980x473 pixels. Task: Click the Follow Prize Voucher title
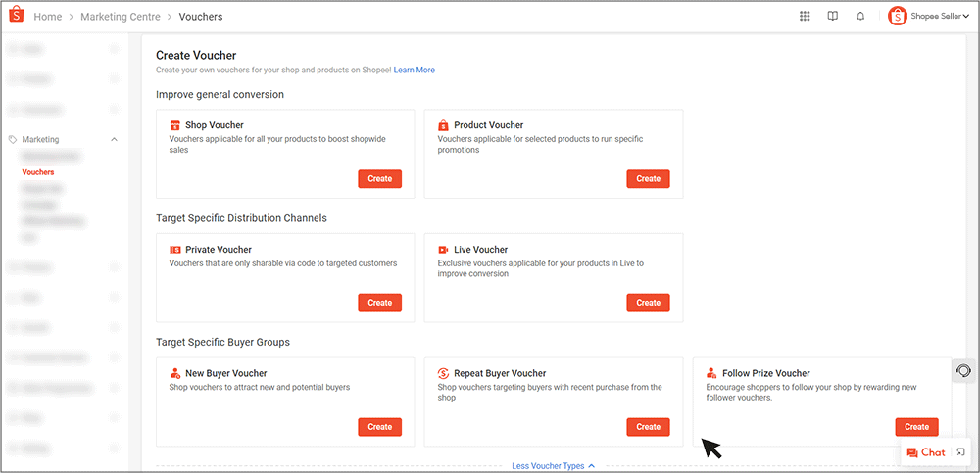[x=766, y=374]
